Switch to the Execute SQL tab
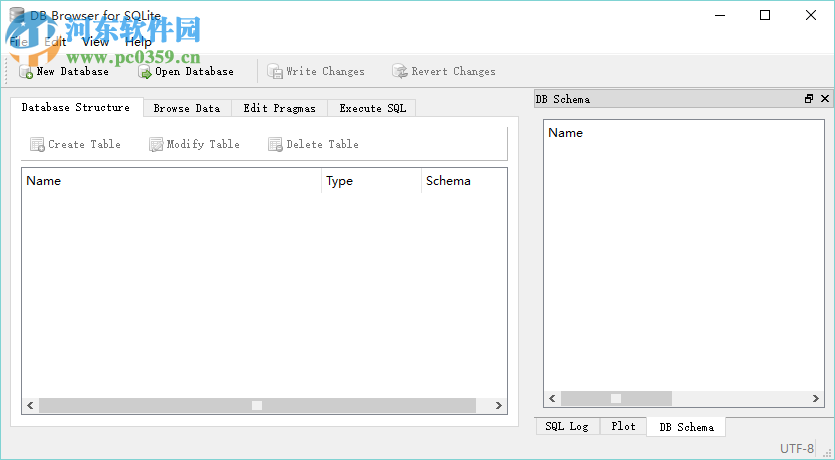Image resolution: width=835 pixels, height=460 pixels. (372, 109)
